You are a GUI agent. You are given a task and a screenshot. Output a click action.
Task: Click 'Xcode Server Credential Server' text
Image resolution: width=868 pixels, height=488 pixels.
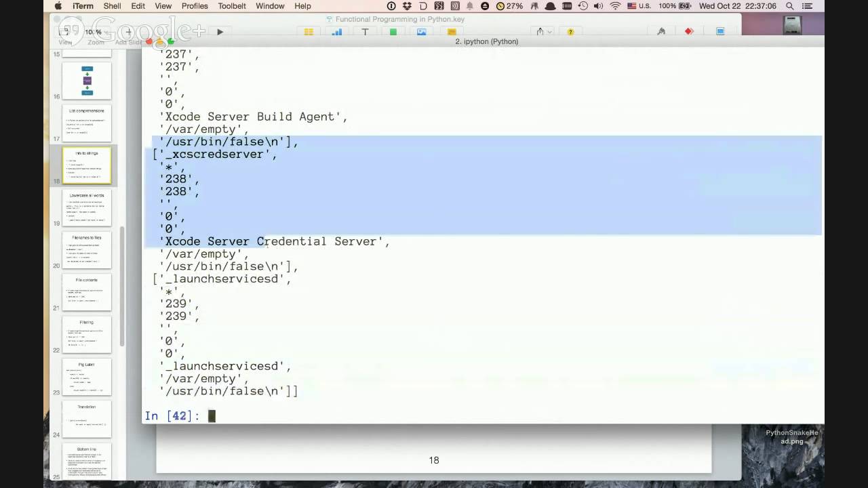tap(274, 241)
